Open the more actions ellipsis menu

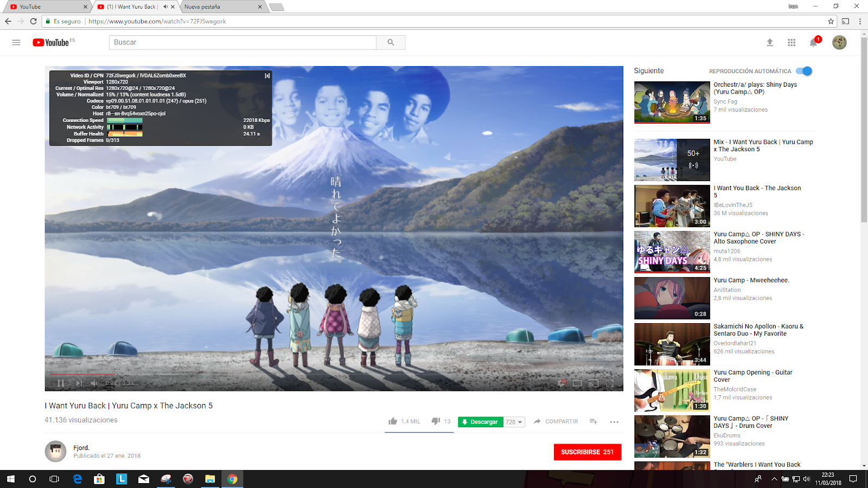click(614, 421)
